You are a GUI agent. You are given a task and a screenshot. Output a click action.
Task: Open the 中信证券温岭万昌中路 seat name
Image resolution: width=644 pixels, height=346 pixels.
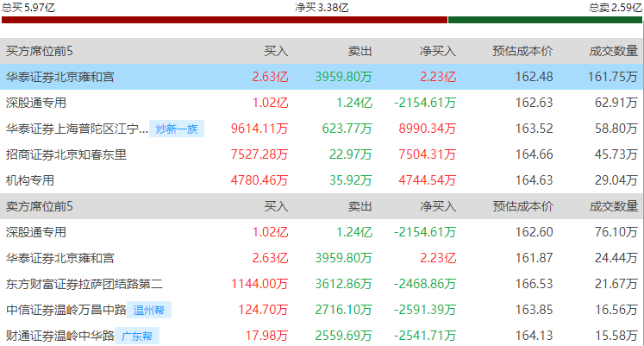[x=66, y=310]
